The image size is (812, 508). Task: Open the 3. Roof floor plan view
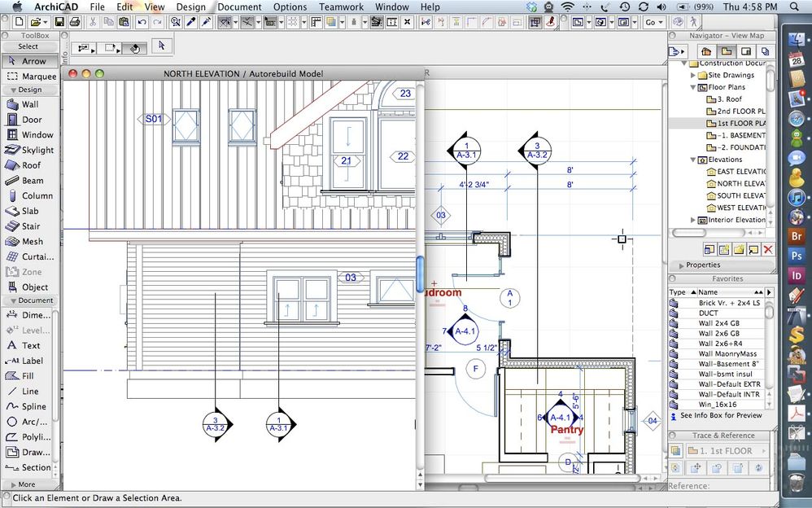click(728, 99)
